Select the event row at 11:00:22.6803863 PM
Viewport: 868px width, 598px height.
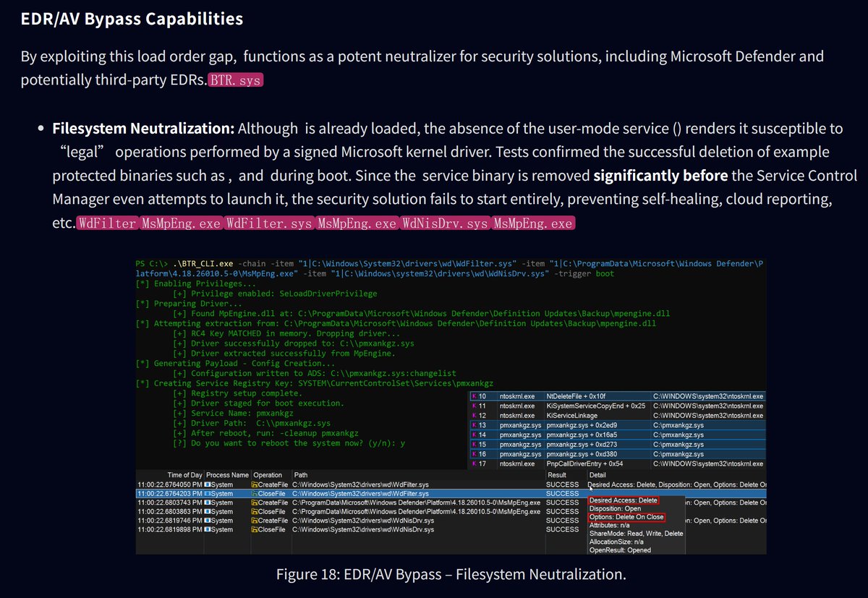[450, 511]
